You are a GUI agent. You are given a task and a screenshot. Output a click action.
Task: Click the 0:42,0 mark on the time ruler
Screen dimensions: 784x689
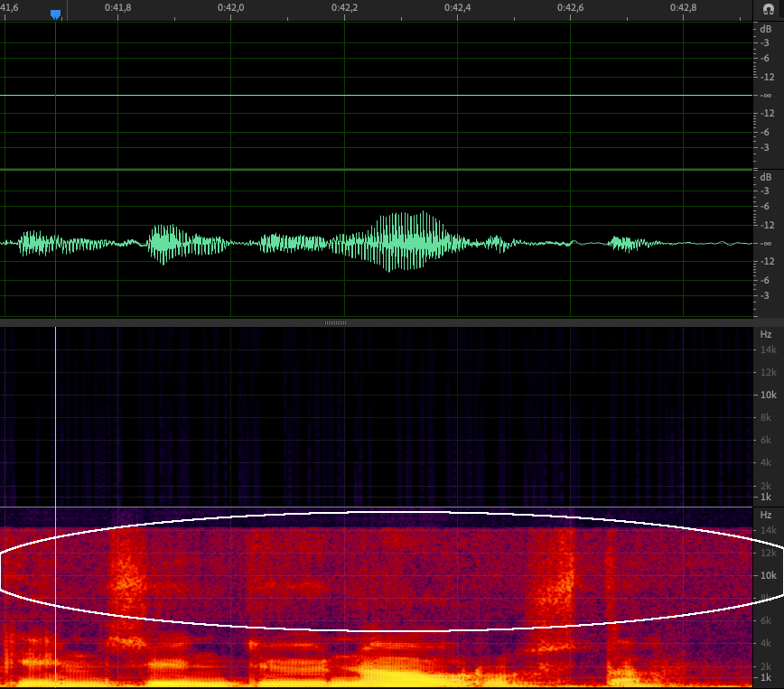point(231,8)
